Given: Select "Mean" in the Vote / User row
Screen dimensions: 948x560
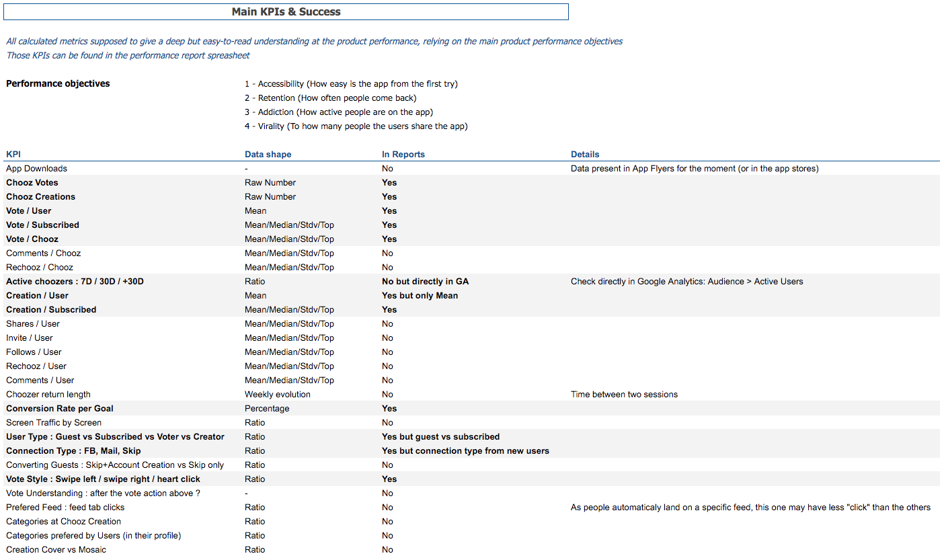Looking at the screenshot, I should 255,211.
